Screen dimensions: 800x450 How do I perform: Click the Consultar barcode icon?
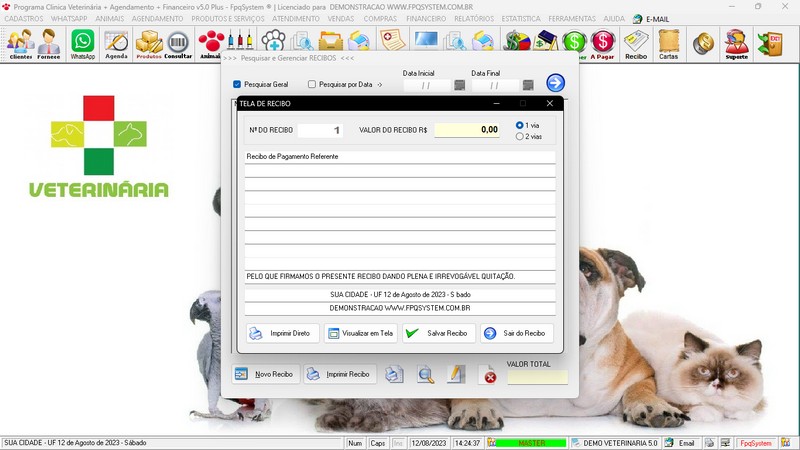pos(178,44)
